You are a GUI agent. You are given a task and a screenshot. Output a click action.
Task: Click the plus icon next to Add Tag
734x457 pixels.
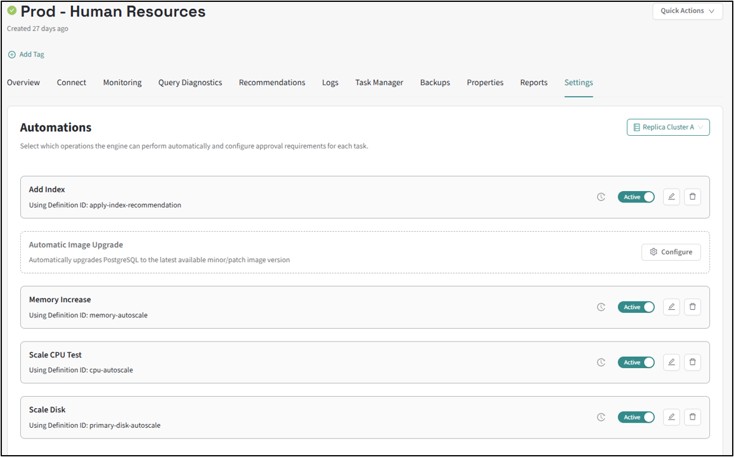(x=12, y=54)
